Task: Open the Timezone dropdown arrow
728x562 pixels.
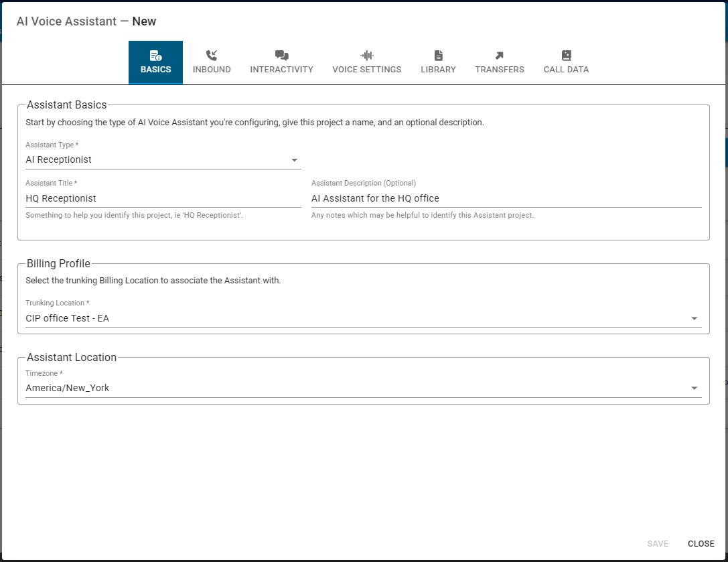Action: (694, 389)
